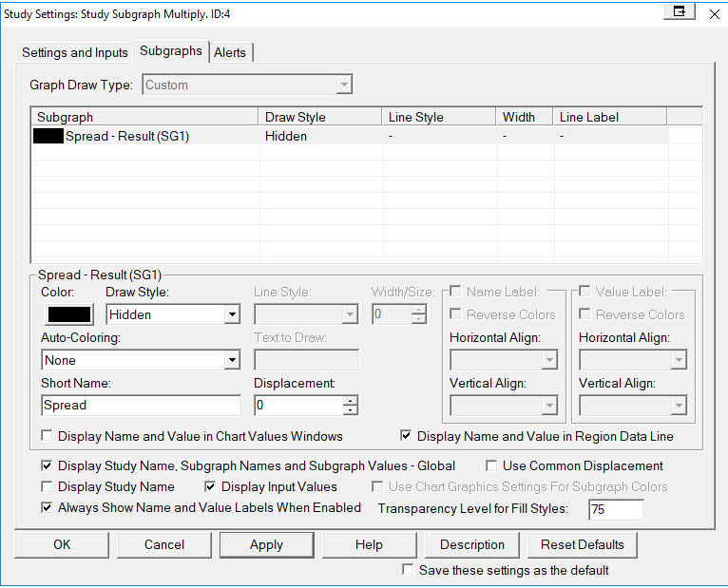
Task: Uncheck Display Name and Value in Region Data Line
Action: click(406, 436)
